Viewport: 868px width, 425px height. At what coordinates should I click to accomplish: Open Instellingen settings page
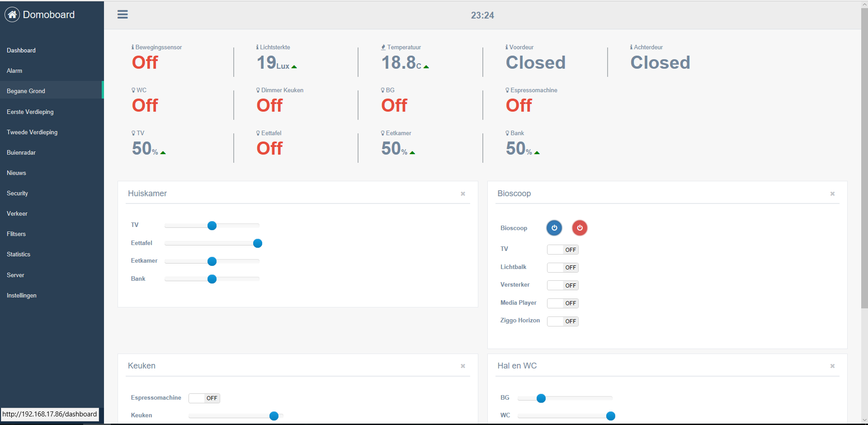click(52, 295)
